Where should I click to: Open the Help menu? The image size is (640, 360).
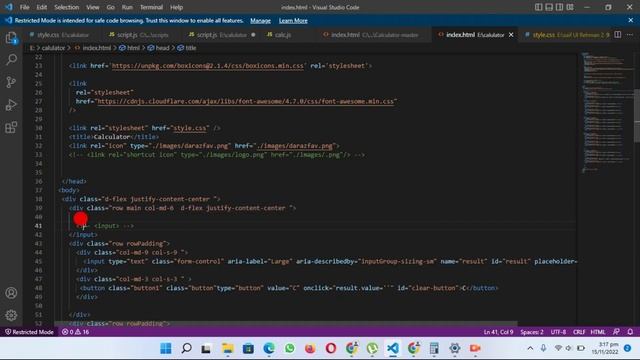pos(176,7)
